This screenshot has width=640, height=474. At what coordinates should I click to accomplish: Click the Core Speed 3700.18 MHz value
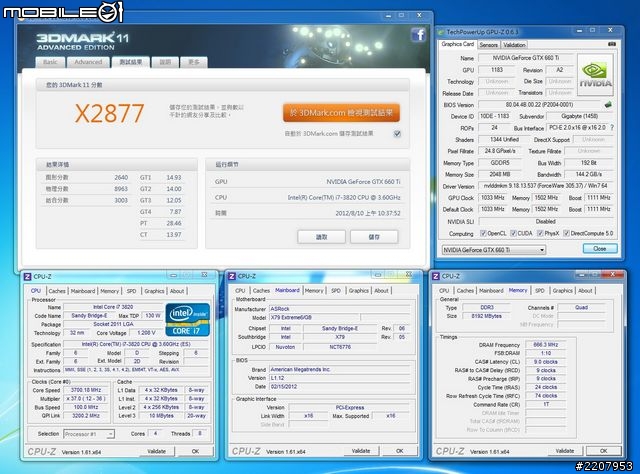tap(86, 390)
